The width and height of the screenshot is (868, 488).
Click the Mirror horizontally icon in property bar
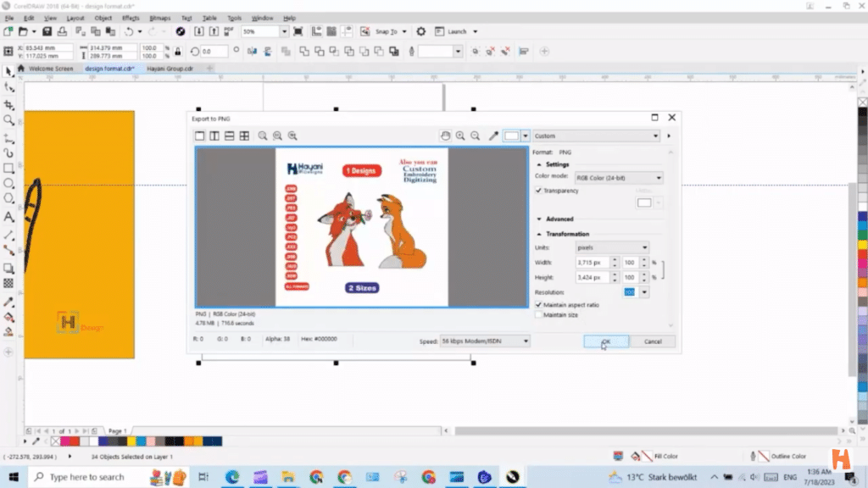253,52
